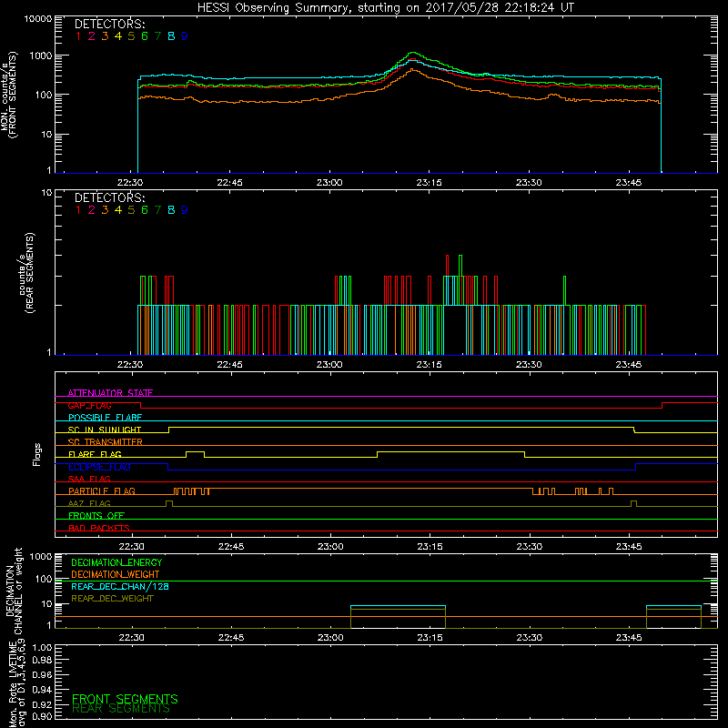Select the DECIMATION_WEIGHT legend label
Image resolution: width=728 pixels, height=728 pixels.
[x=116, y=574]
